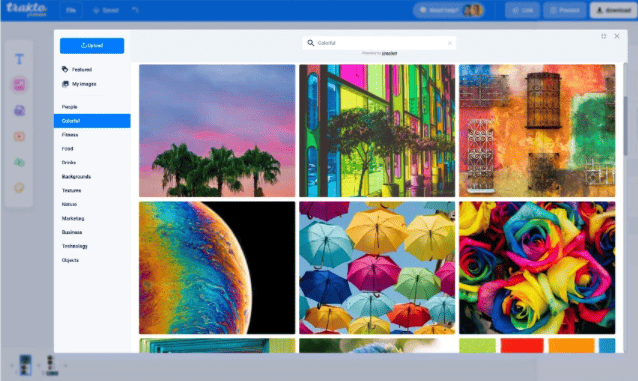Select the pink image tool icon
This screenshot has width=638, height=381.
[19, 85]
